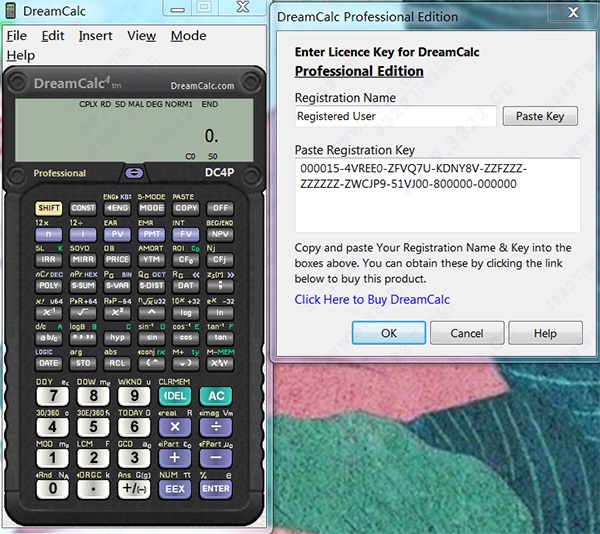Click the SHIFT key on calculator
The image size is (600, 534).
49,208
